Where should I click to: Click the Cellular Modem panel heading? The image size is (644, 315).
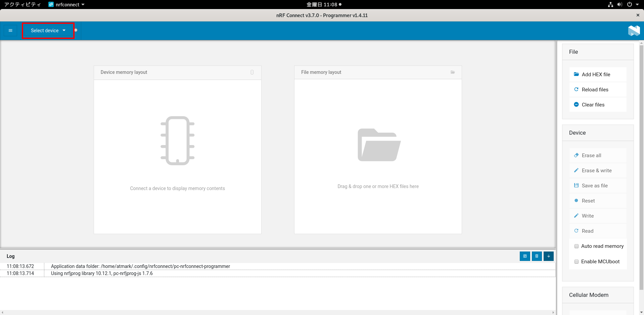[589, 295]
